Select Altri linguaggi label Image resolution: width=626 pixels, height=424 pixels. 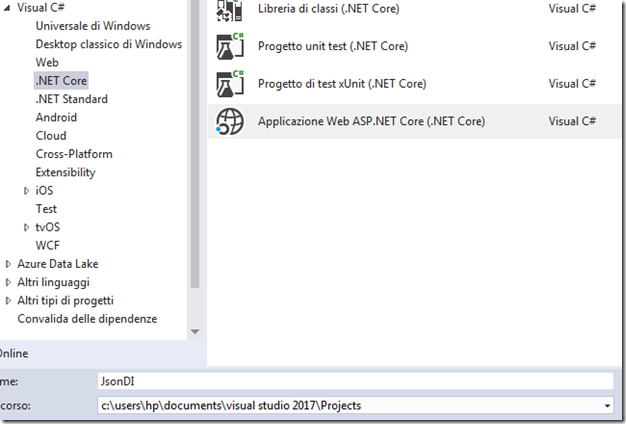(53, 282)
